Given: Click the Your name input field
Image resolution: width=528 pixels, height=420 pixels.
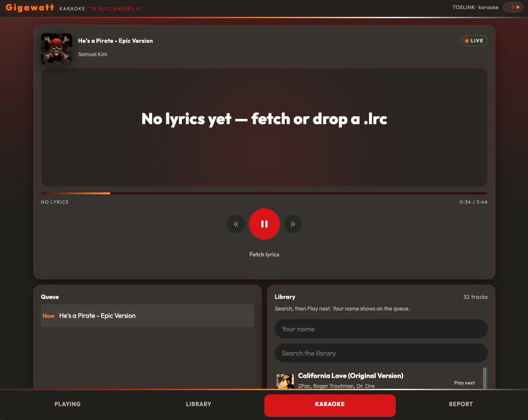Looking at the screenshot, I should tap(381, 329).
